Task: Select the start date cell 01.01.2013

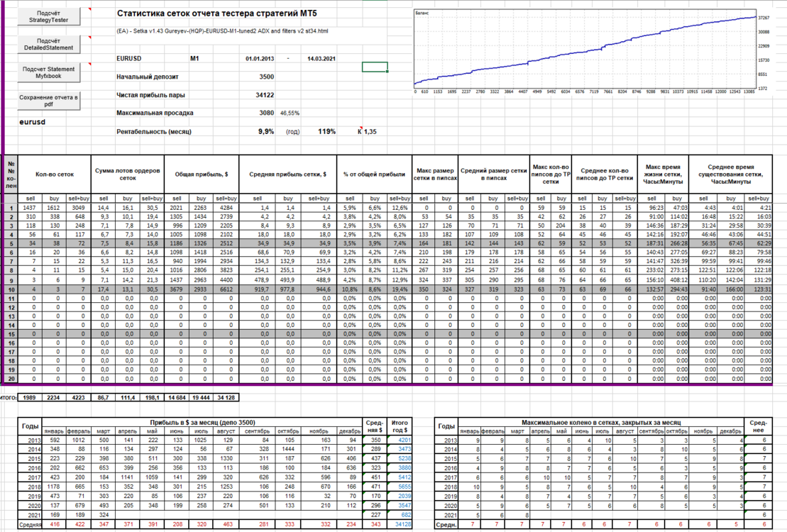Action: point(260,59)
